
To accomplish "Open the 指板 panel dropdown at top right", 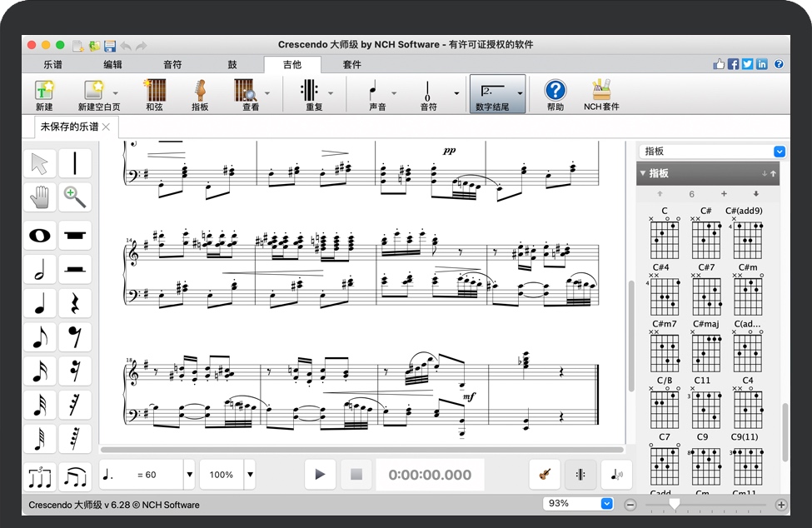I will coord(780,151).
